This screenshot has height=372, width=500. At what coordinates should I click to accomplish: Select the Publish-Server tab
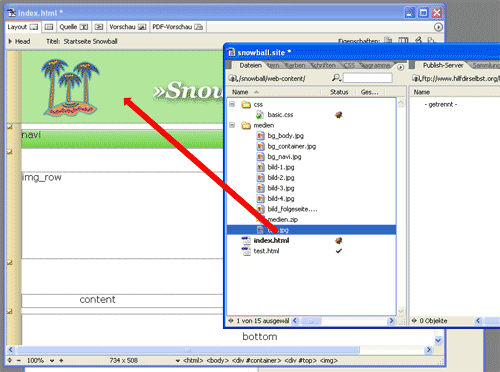(443, 65)
